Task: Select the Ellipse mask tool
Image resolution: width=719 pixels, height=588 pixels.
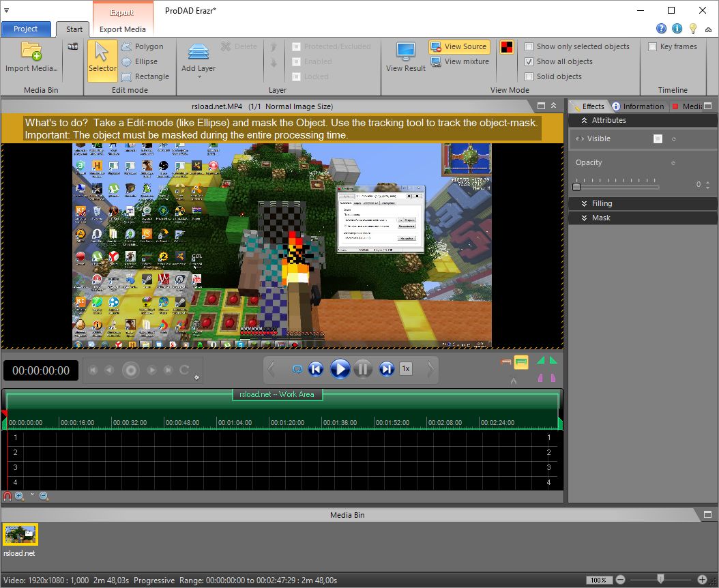Action: point(139,61)
